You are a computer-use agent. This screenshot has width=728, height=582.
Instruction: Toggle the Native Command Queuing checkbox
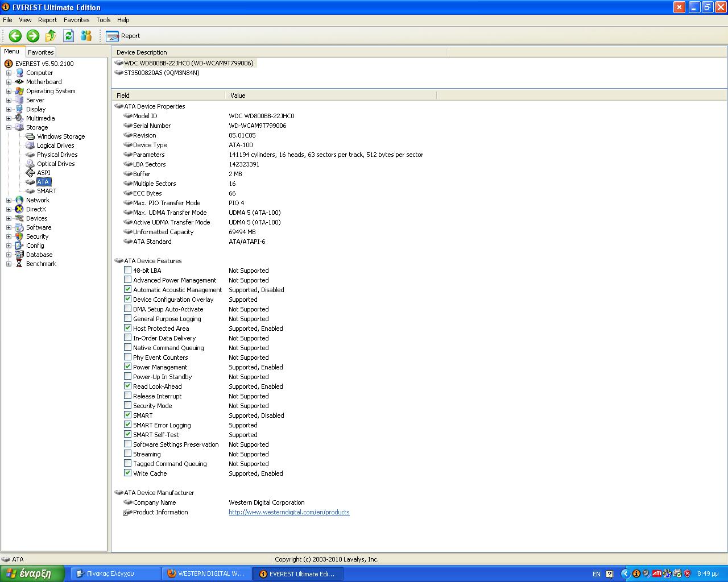[128, 348]
